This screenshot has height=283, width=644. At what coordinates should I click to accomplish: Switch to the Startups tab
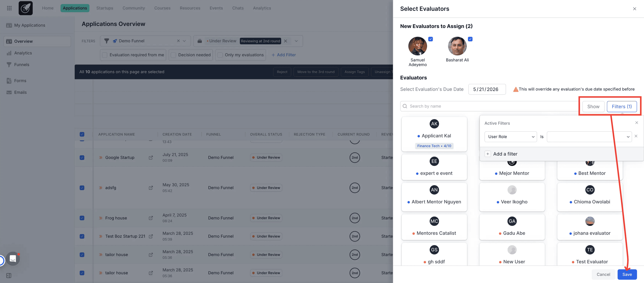(x=105, y=8)
